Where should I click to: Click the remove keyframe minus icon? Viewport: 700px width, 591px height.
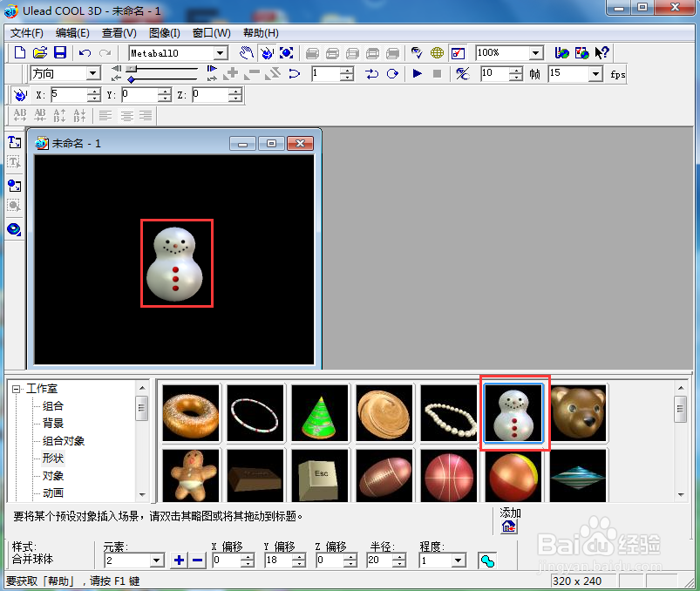252,73
